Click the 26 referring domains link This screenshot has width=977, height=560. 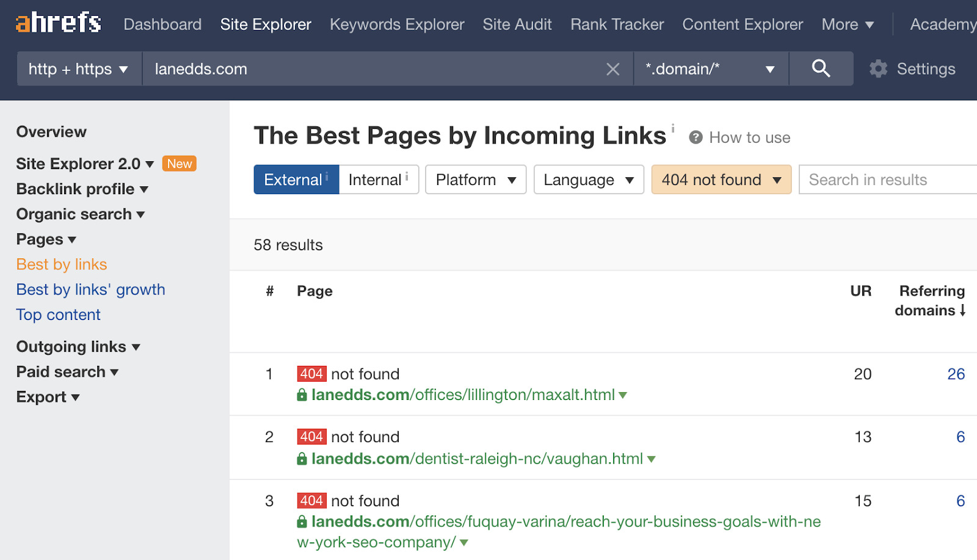pos(956,373)
